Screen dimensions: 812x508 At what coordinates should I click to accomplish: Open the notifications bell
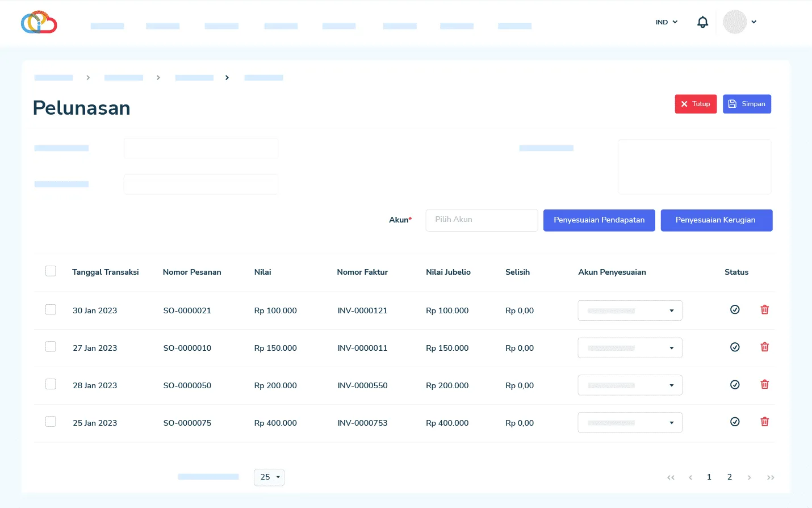(x=702, y=22)
